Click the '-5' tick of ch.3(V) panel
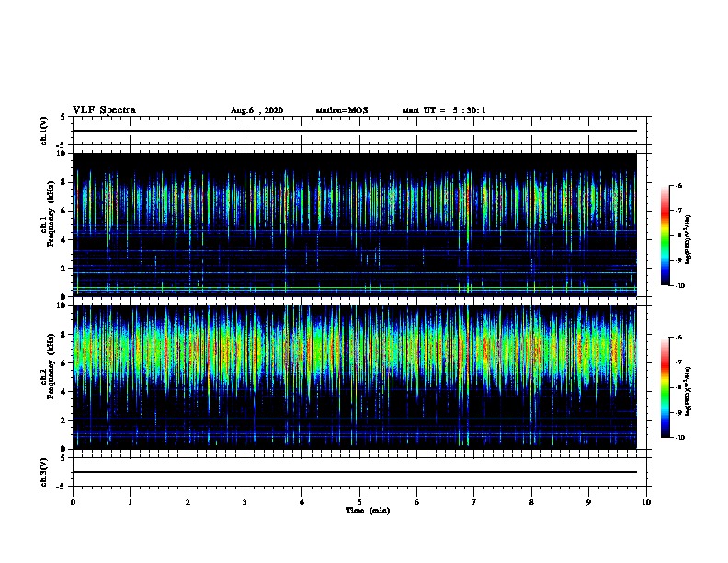 [62, 487]
